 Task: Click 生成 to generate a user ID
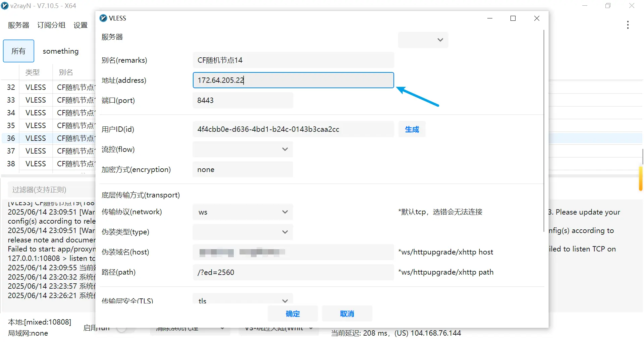(412, 129)
